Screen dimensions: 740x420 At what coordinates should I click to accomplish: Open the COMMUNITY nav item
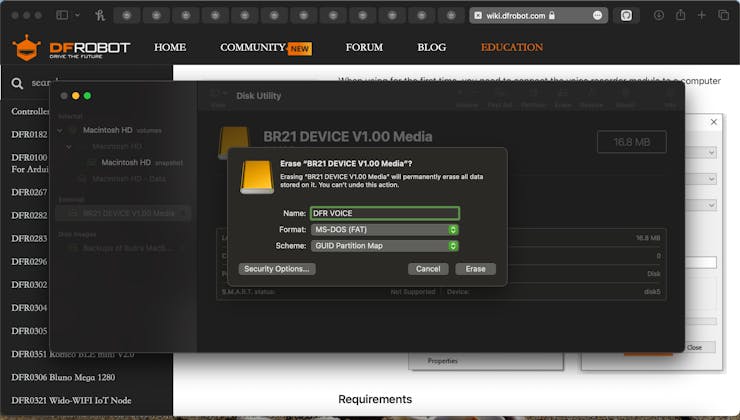252,47
